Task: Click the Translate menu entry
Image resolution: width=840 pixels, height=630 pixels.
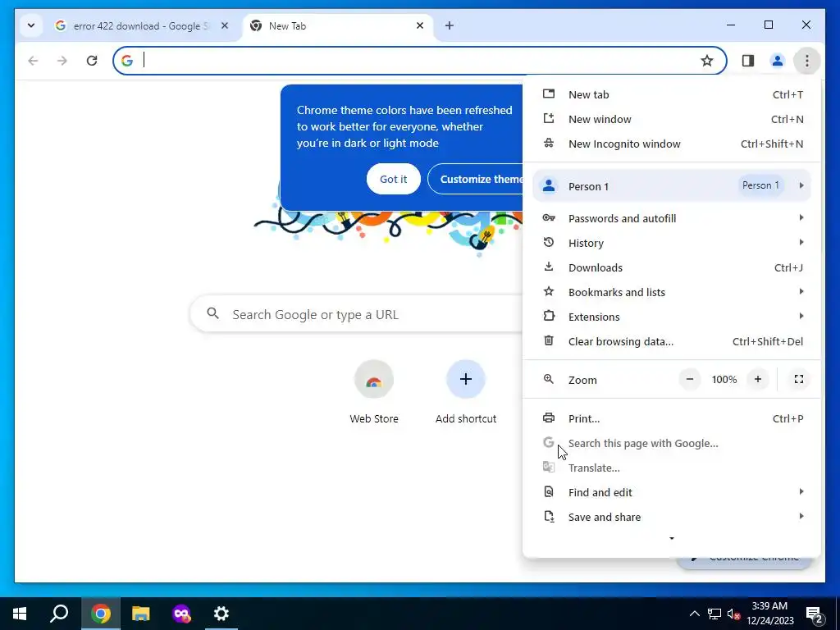Action: [x=671, y=468]
